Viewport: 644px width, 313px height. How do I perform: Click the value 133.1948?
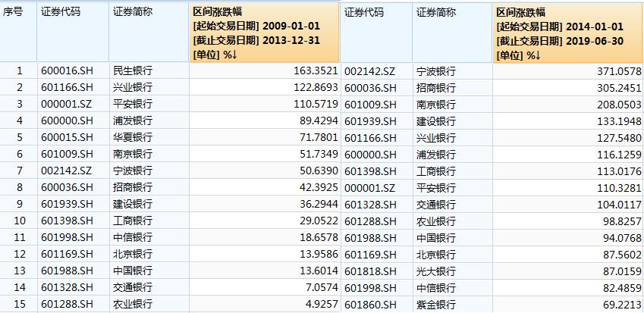(x=620, y=121)
